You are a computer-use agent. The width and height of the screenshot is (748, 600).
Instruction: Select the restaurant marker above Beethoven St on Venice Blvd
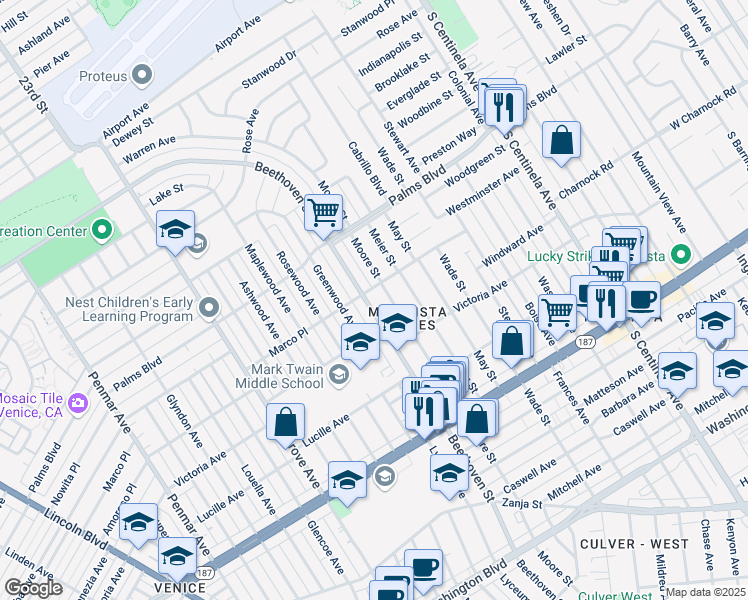(x=425, y=412)
